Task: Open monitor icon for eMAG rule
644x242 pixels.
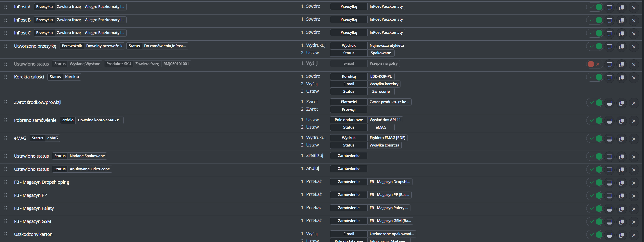Action: coord(609,139)
